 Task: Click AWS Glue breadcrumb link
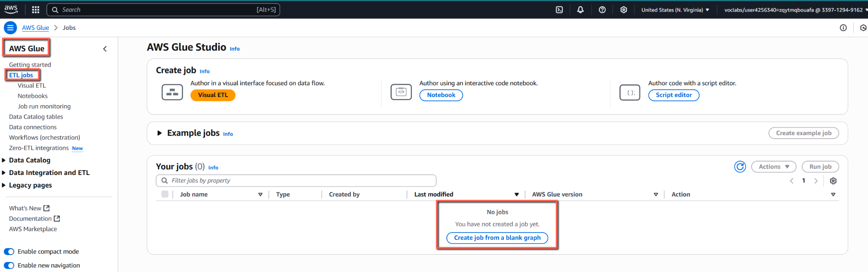pos(35,28)
